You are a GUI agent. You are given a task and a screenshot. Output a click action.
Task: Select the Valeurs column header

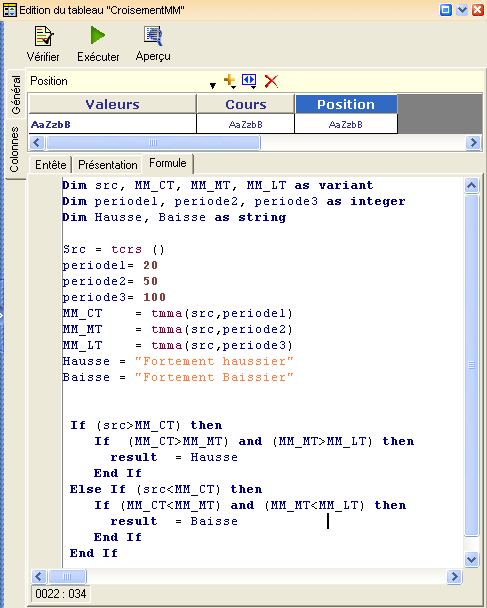pyautogui.click(x=112, y=104)
